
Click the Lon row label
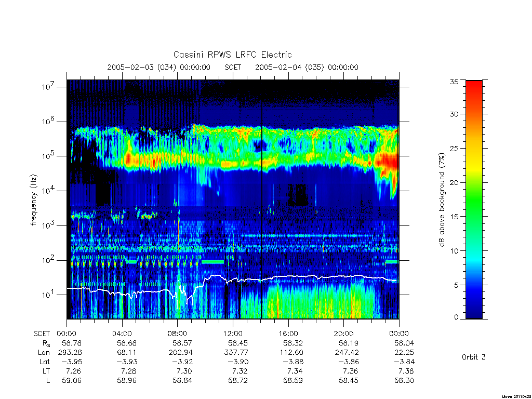pyautogui.click(x=44, y=353)
